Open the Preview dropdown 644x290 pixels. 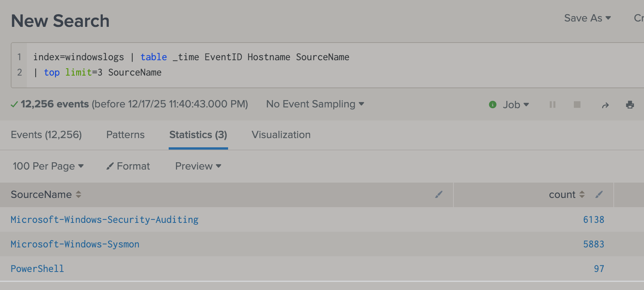[198, 166]
